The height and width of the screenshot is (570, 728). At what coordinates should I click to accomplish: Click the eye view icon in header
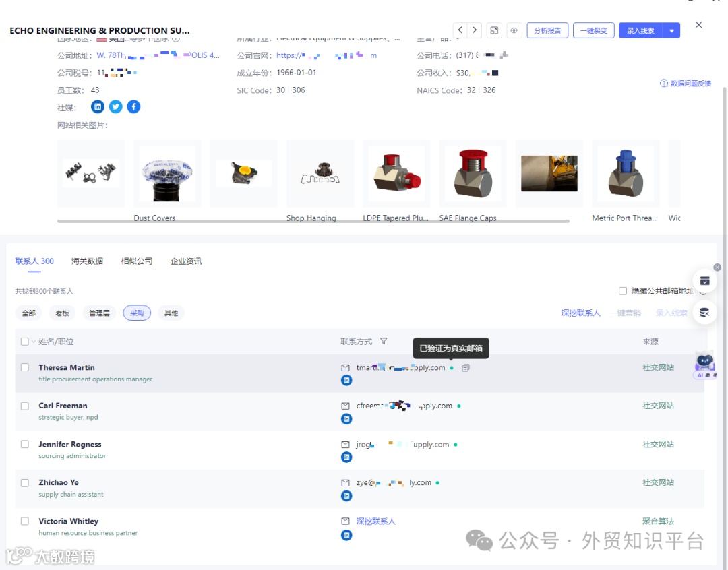click(x=514, y=30)
